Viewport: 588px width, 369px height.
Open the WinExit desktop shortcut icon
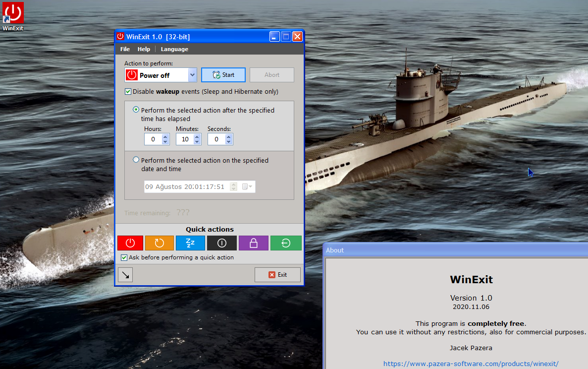pos(13,16)
